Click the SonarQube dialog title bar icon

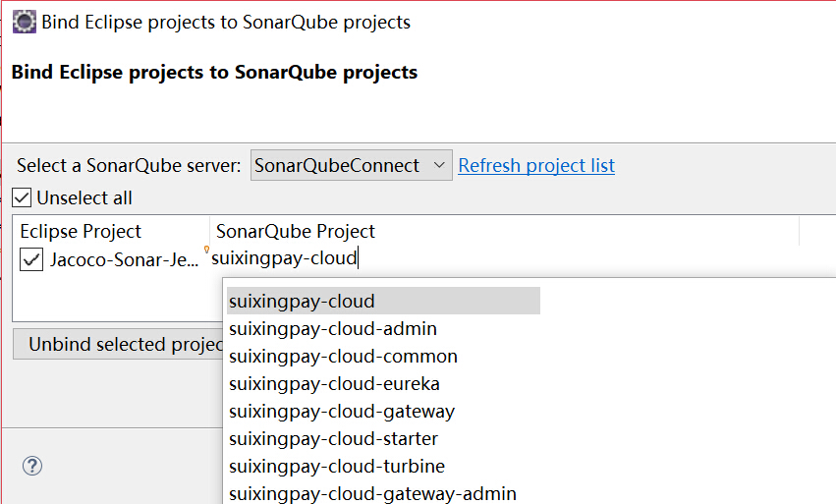tap(24, 22)
